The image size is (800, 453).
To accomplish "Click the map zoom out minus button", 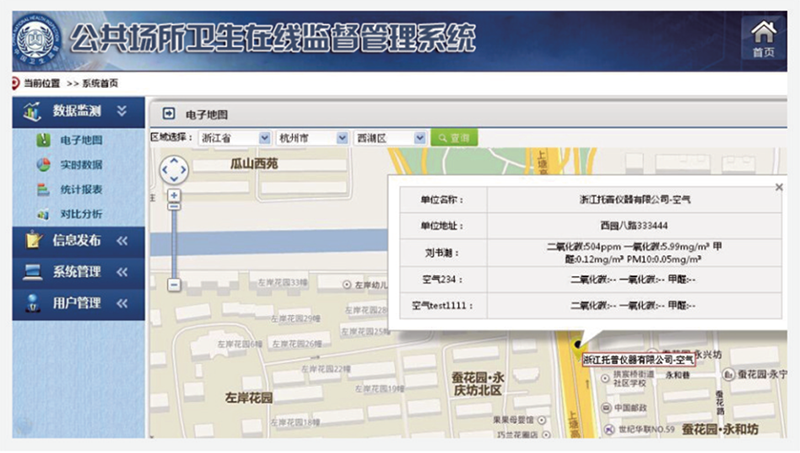I will click(174, 284).
